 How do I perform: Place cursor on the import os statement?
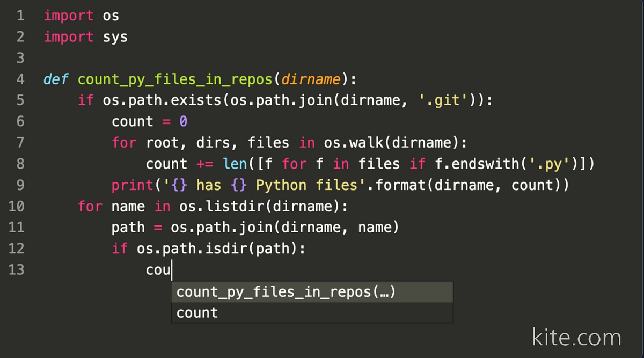(x=79, y=16)
